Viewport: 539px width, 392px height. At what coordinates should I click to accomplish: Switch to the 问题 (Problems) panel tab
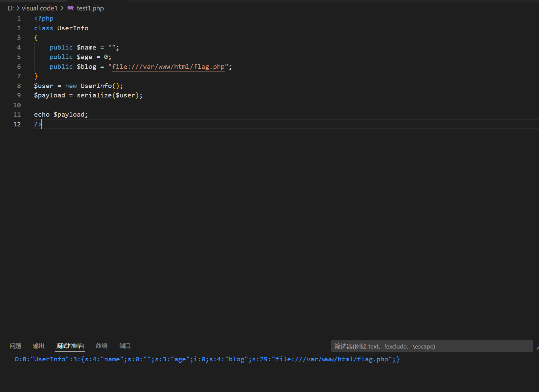(x=15, y=346)
